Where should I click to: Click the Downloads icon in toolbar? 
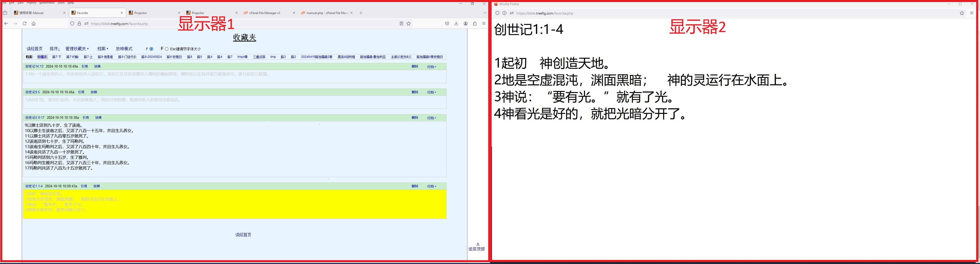(456, 23)
